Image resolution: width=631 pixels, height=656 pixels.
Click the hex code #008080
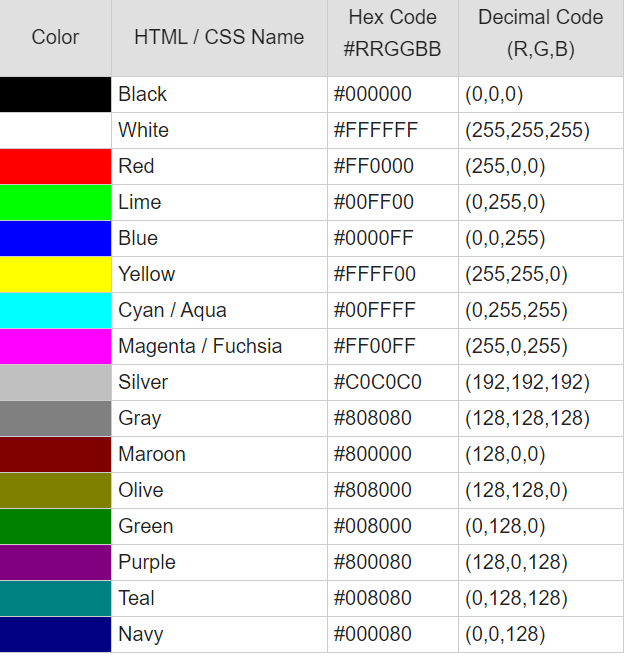click(x=373, y=598)
